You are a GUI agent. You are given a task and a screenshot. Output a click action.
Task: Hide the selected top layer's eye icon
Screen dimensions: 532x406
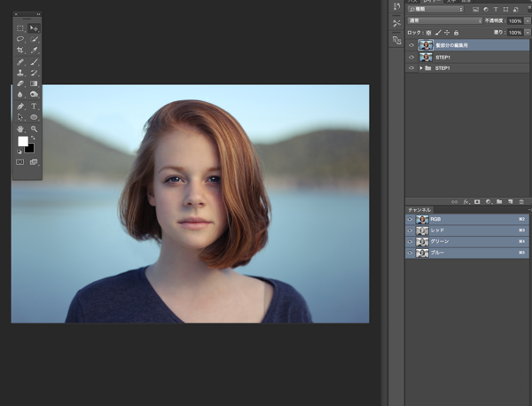(411, 45)
